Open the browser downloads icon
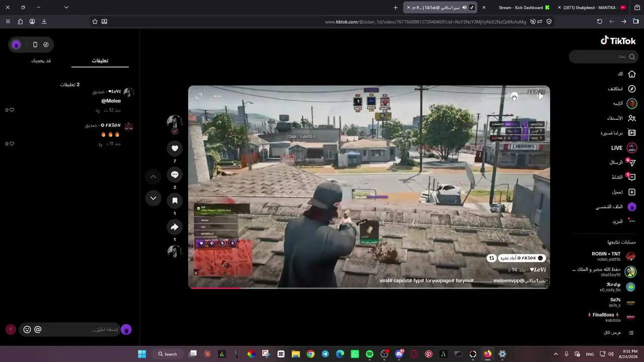Image resolution: width=644 pixels, height=362 pixels. tap(44, 22)
